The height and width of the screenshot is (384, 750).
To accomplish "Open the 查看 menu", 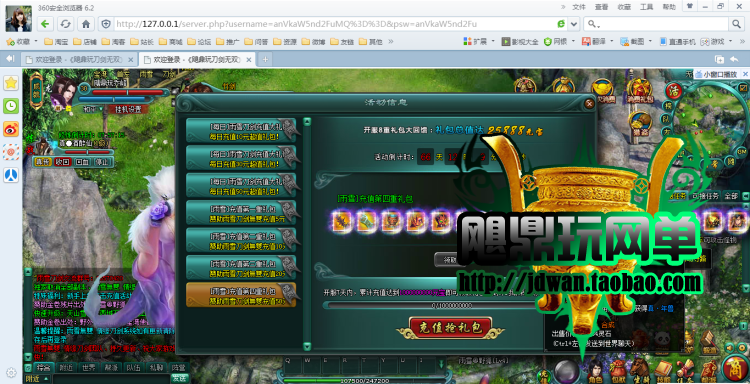I will [601, 7].
